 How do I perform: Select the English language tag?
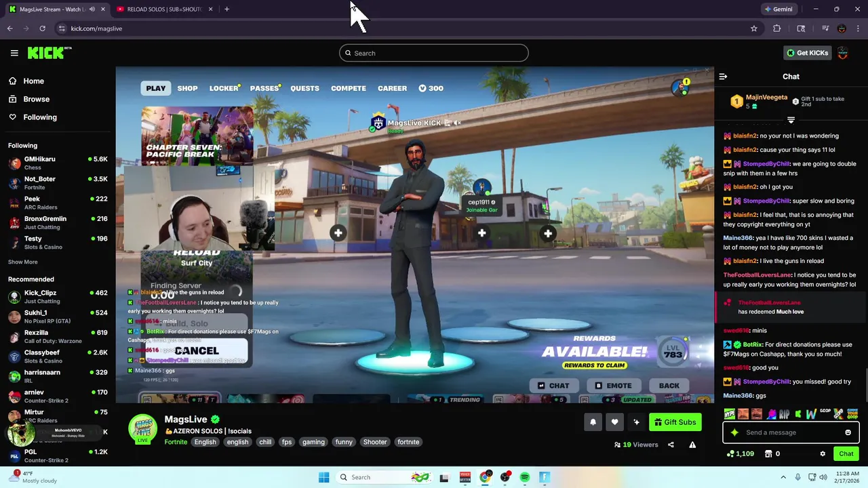(x=205, y=442)
